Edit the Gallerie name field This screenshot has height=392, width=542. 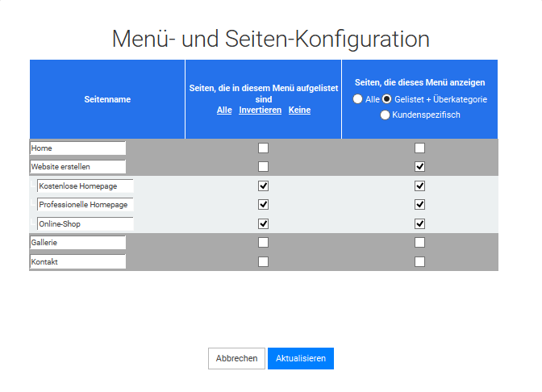click(x=77, y=243)
